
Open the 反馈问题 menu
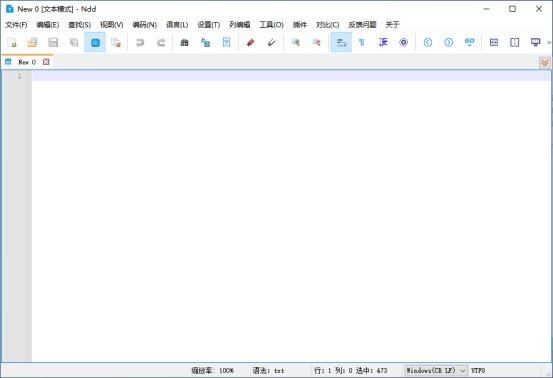coord(362,25)
